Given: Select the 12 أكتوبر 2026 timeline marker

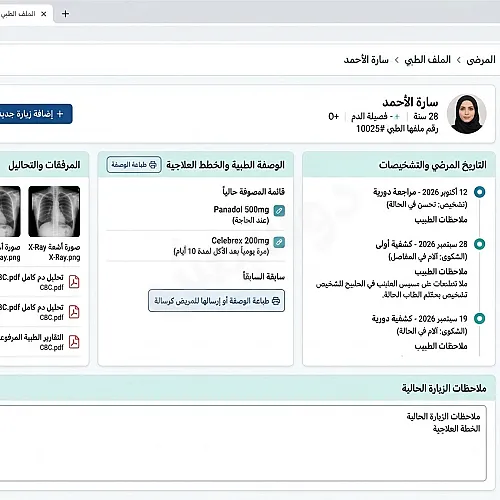Looking at the screenshot, I should pyautogui.click(x=479, y=192).
